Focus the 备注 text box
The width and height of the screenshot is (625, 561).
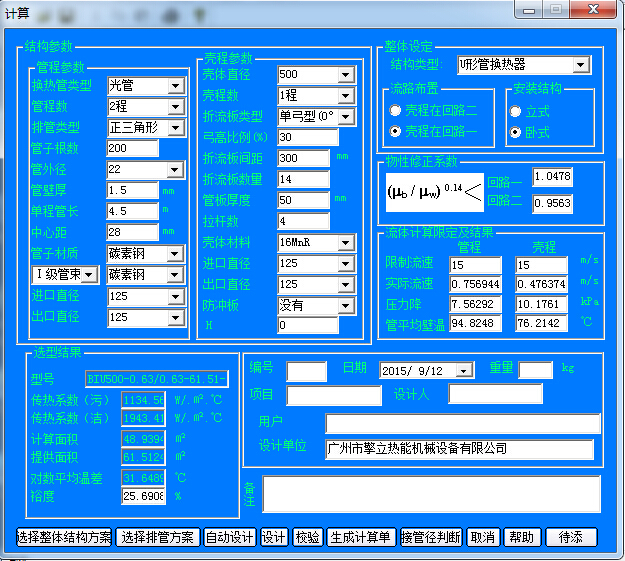click(x=431, y=494)
